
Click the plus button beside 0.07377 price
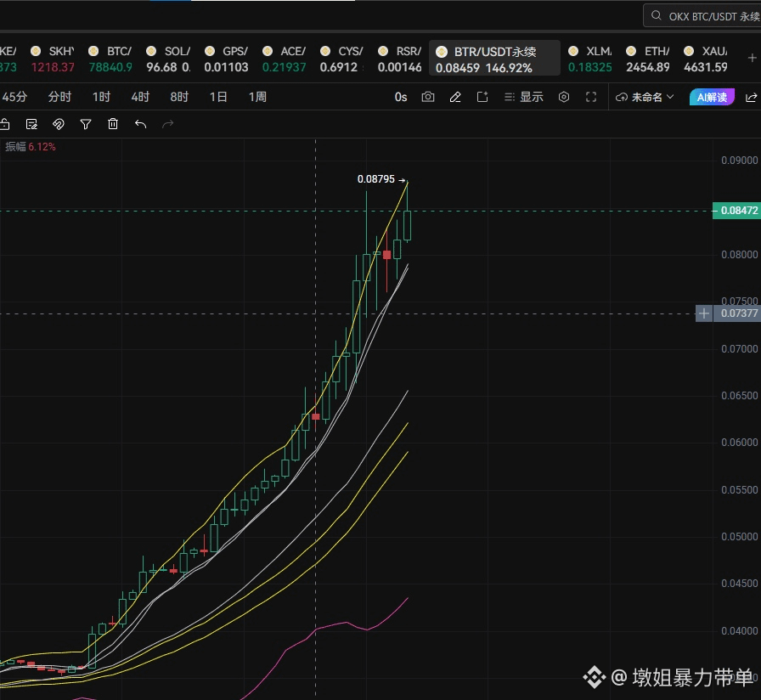[x=704, y=313]
